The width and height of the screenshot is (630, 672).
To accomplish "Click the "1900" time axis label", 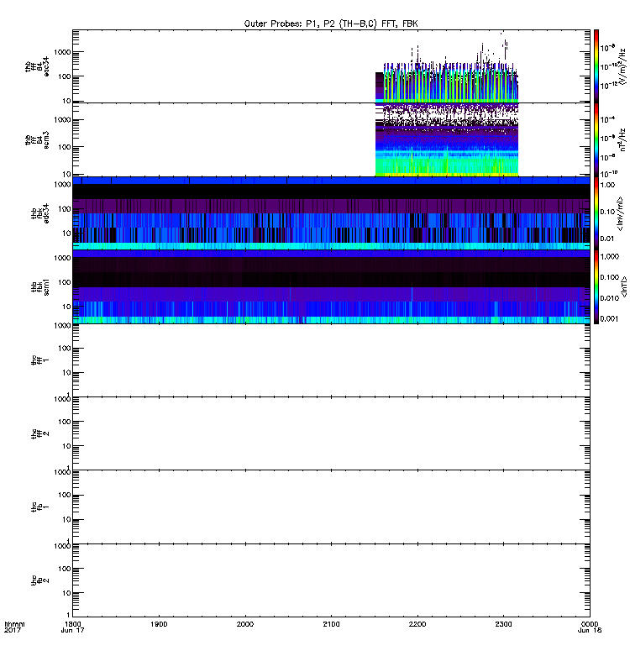I will tap(159, 624).
